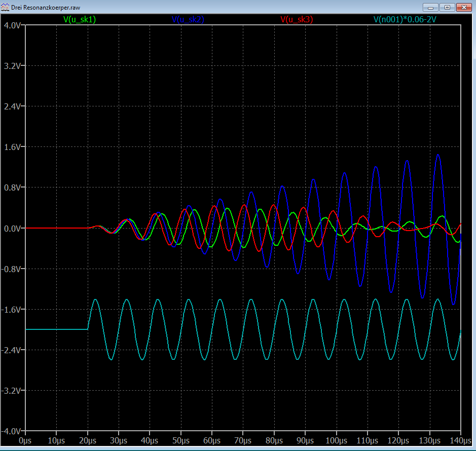Click the 1.6V vertical axis label
Viewport: 476px width, 451px height.
12,147
